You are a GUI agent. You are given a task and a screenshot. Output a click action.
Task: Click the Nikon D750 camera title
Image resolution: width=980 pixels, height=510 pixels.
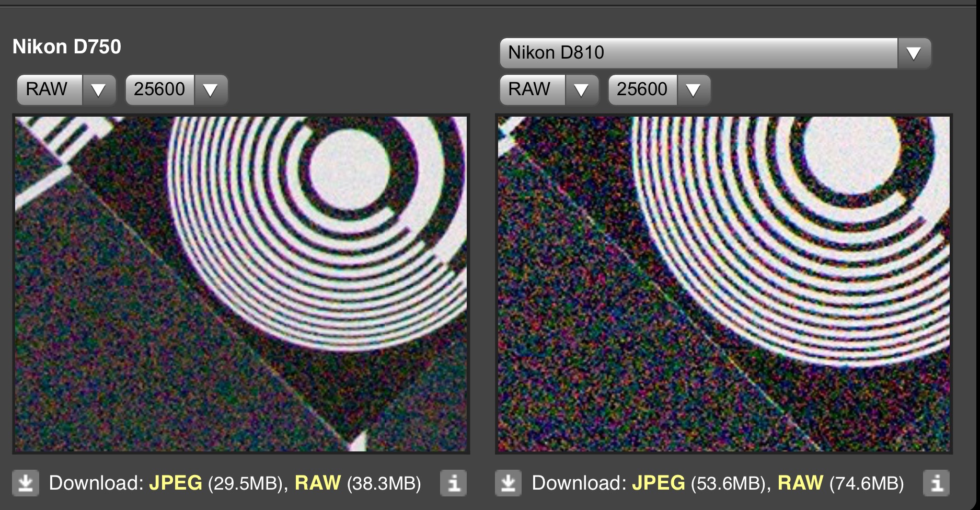point(67,47)
